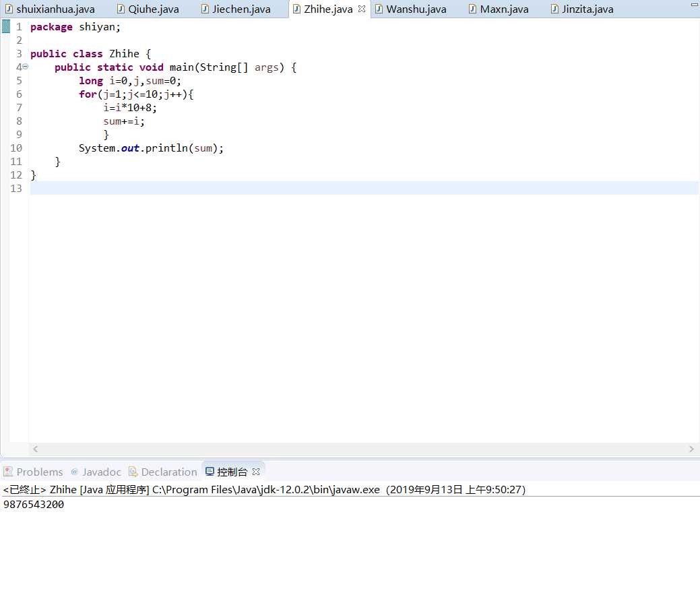Screen dimensions: 700x599
Task: Click the blue marker beside line 1
Action: (x=6, y=27)
